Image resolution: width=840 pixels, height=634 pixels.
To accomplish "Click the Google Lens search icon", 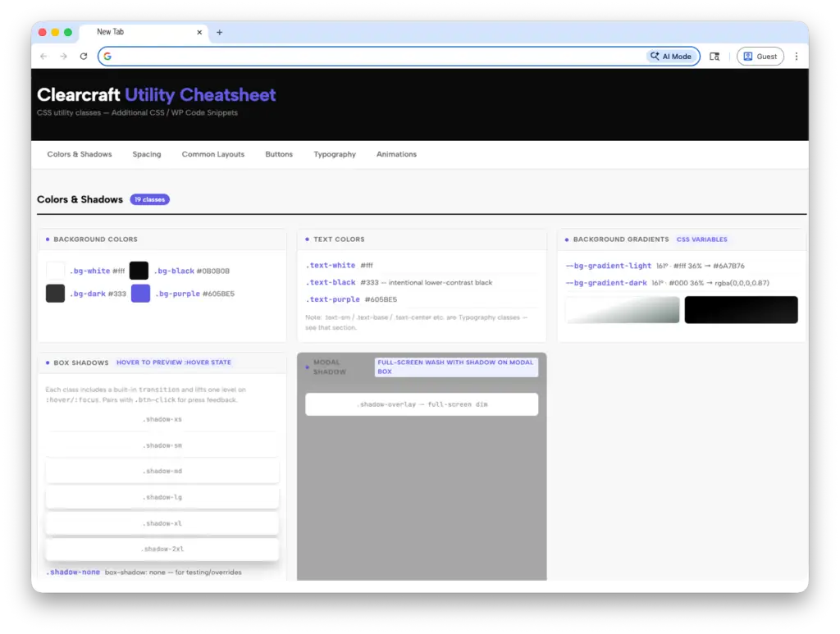I will point(714,57).
